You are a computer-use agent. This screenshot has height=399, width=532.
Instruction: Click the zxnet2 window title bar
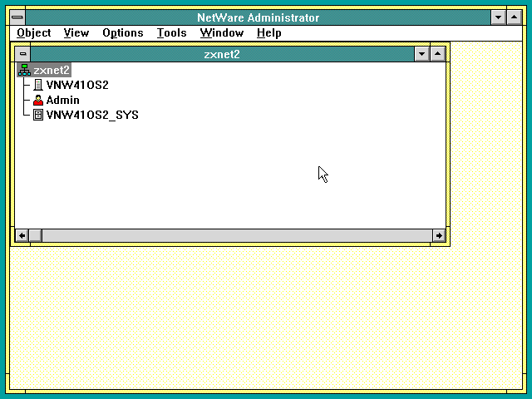click(222, 54)
